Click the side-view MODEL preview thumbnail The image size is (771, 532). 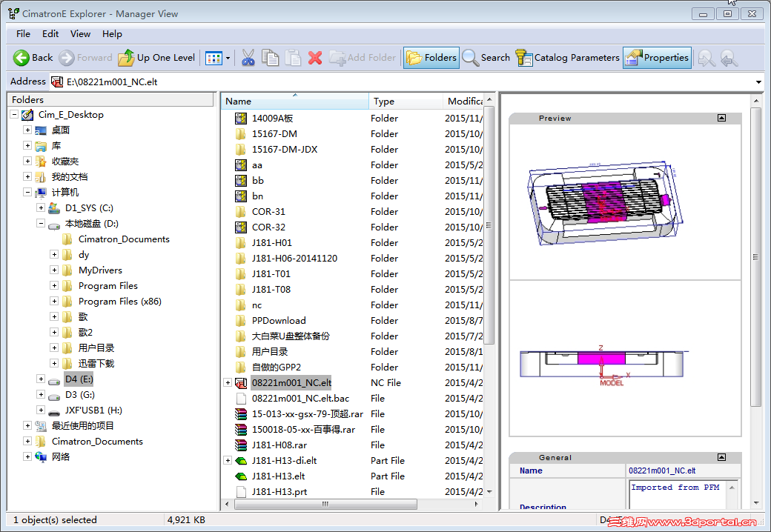[x=603, y=365]
